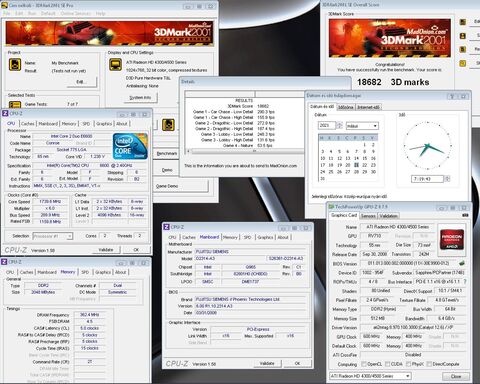Click Validate in the CPU-Z Mainboard window
This screenshot has height=384, width=480.
tap(267, 363)
